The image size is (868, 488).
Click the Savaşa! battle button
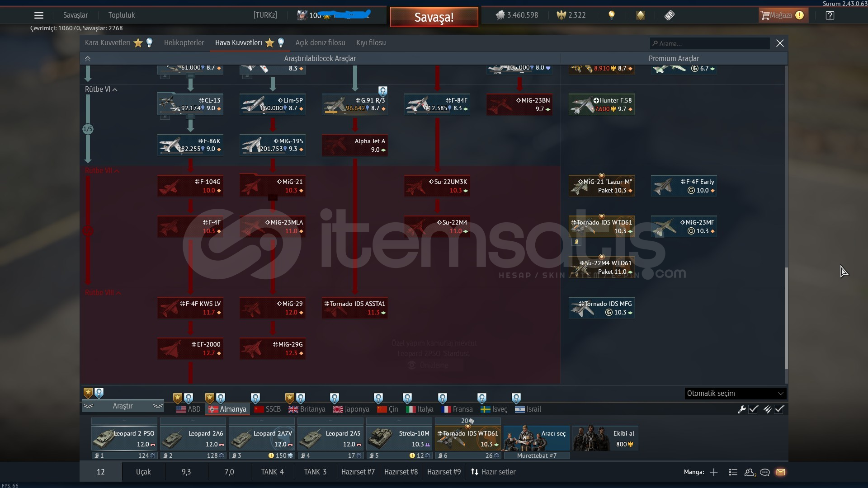click(x=434, y=17)
